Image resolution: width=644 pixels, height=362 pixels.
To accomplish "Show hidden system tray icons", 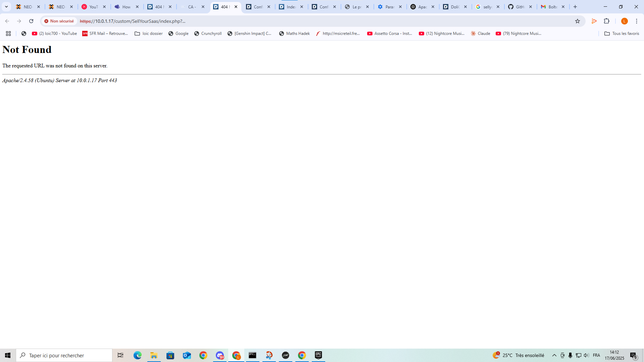I will pyautogui.click(x=554, y=355).
